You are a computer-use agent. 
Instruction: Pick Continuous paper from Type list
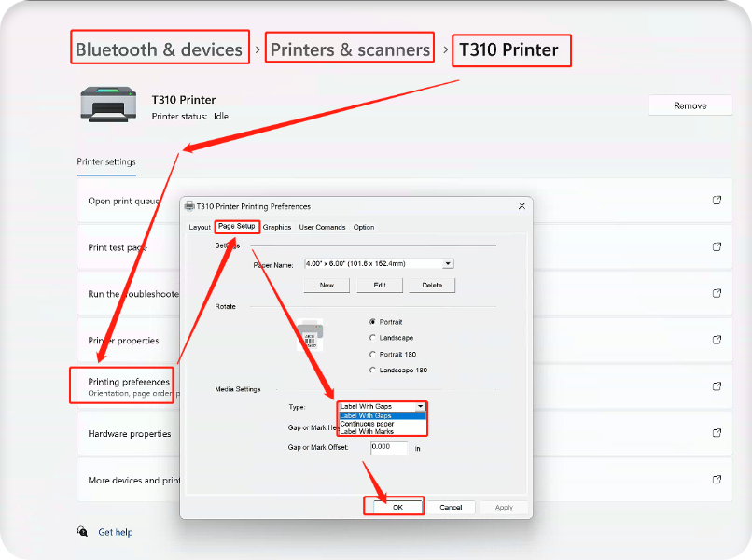click(x=383, y=424)
